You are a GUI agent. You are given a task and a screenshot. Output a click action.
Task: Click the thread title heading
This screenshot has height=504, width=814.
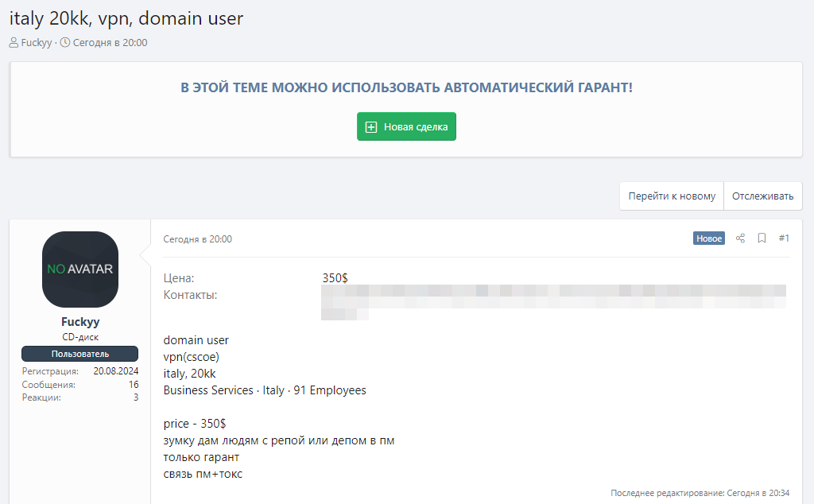pos(126,18)
